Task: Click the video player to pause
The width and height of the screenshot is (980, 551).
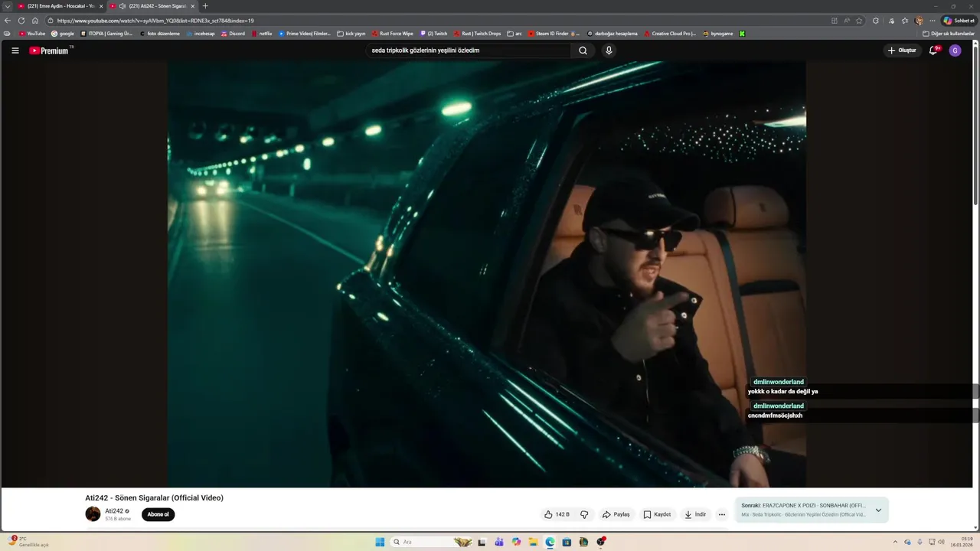Action: (487, 274)
